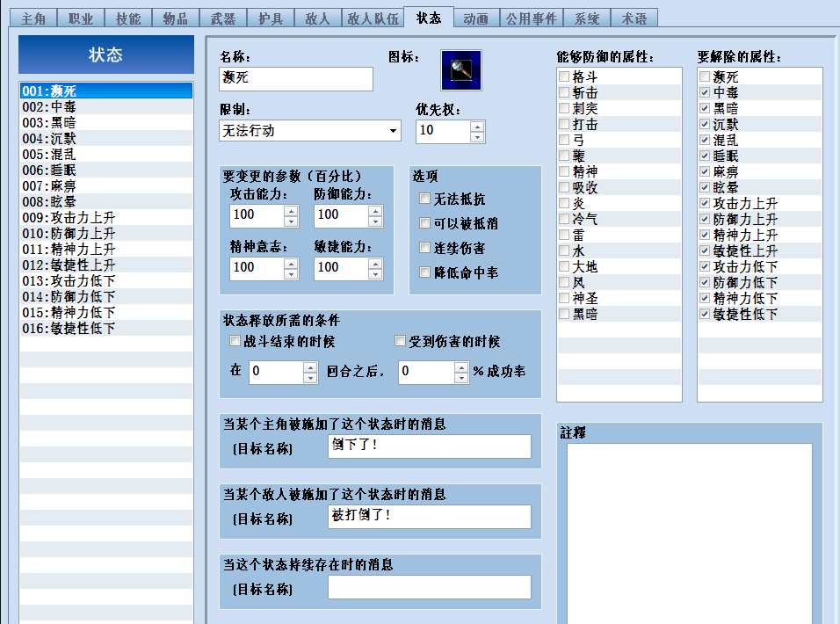The height and width of the screenshot is (624, 840).
Task: Enable the 无法抵抗 option
Action: pyautogui.click(x=424, y=199)
